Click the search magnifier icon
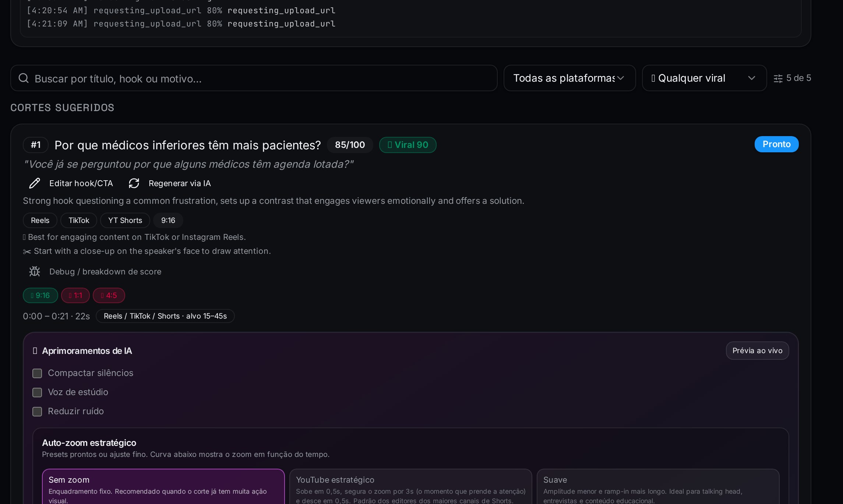Image resolution: width=843 pixels, height=504 pixels. coord(24,78)
